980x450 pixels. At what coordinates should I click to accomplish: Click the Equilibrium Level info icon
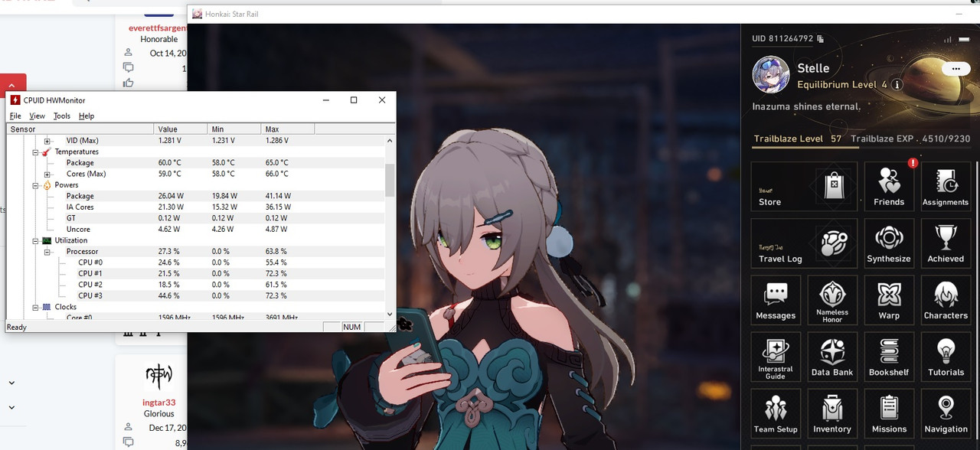897,85
